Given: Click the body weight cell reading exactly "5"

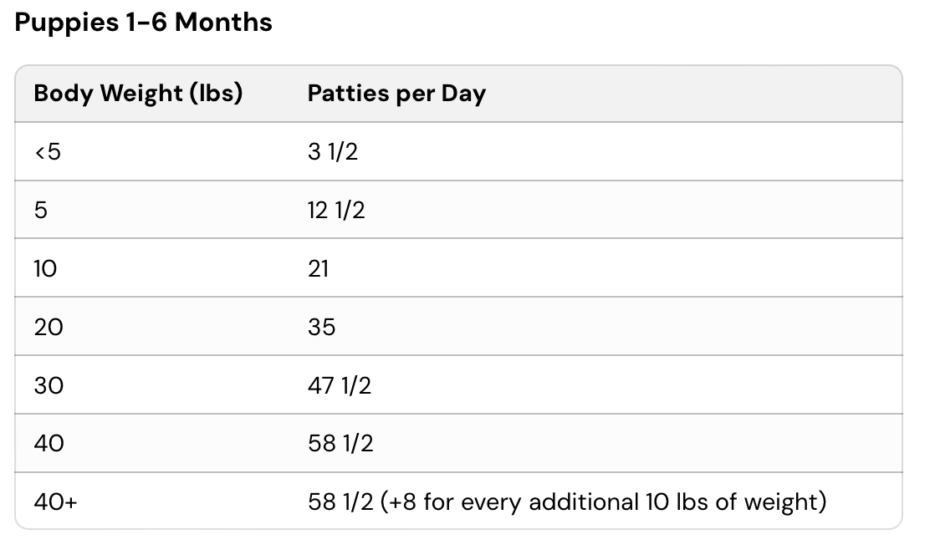Looking at the screenshot, I should [x=41, y=211].
